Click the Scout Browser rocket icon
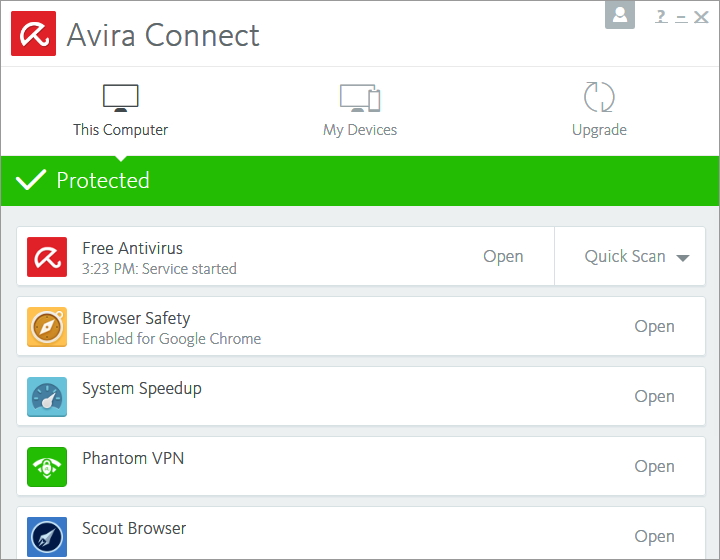The image size is (720, 560). pyautogui.click(x=47, y=536)
